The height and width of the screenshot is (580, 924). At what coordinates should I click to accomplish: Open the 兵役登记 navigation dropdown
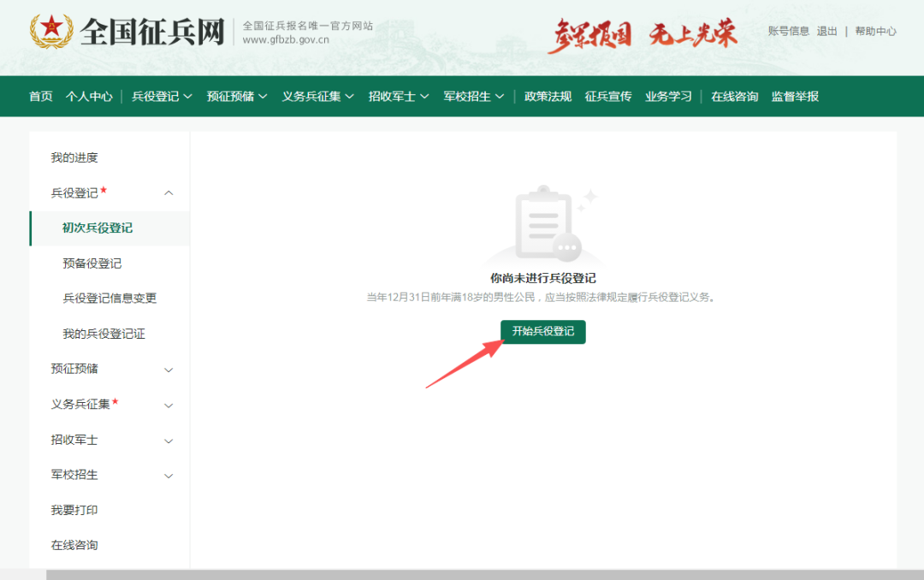point(157,96)
